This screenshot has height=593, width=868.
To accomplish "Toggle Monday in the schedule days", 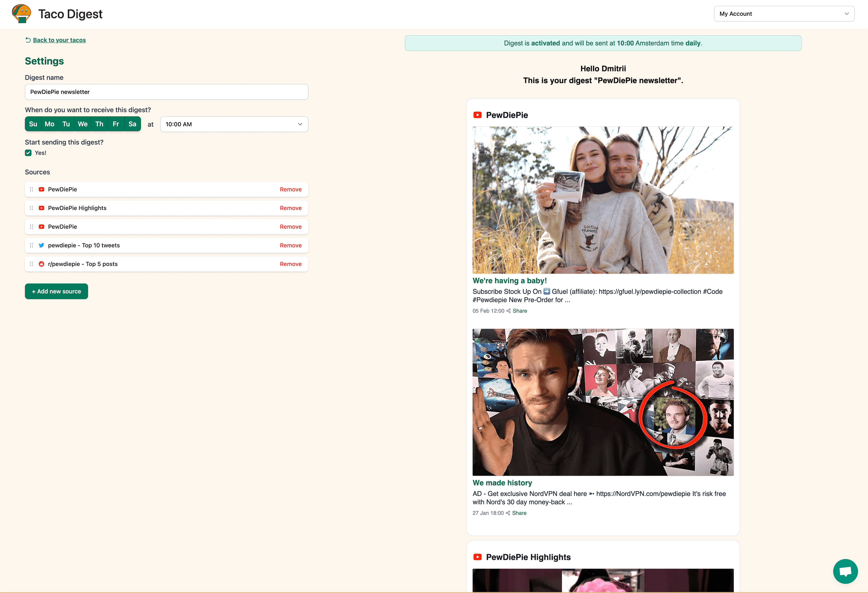I will (x=49, y=124).
